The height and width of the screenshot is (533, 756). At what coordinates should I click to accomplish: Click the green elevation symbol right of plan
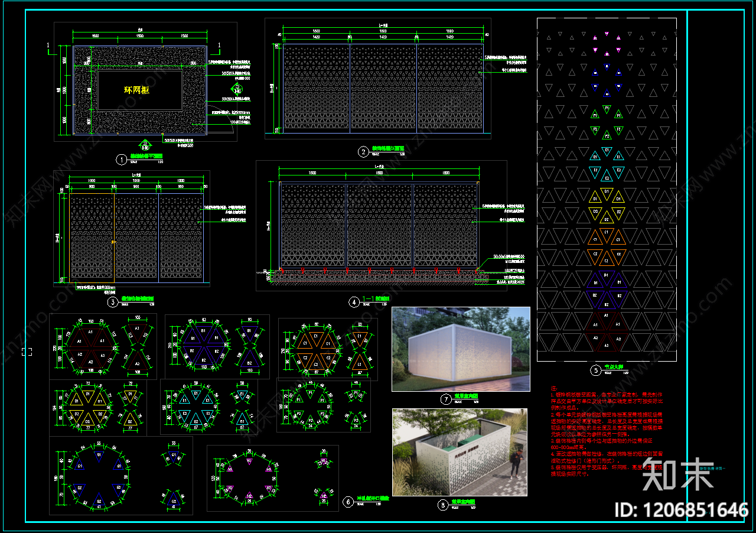click(237, 90)
